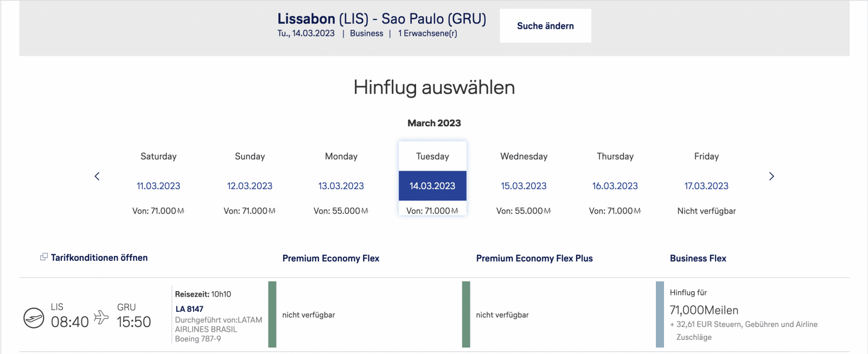Select the highlighted Tuesday 14.03.2023 date
This screenshot has height=354, width=868.
click(432, 186)
